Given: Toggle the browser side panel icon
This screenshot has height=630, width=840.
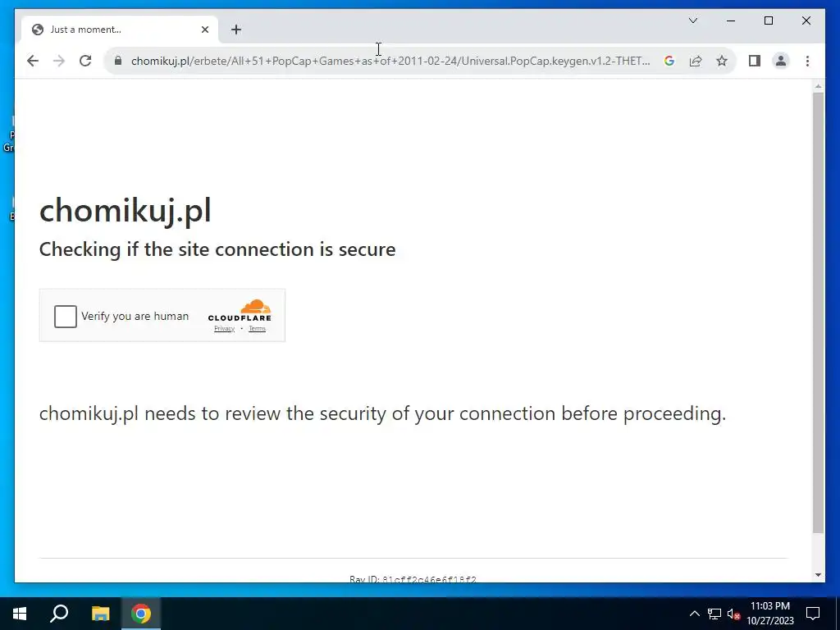Looking at the screenshot, I should coord(755,61).
